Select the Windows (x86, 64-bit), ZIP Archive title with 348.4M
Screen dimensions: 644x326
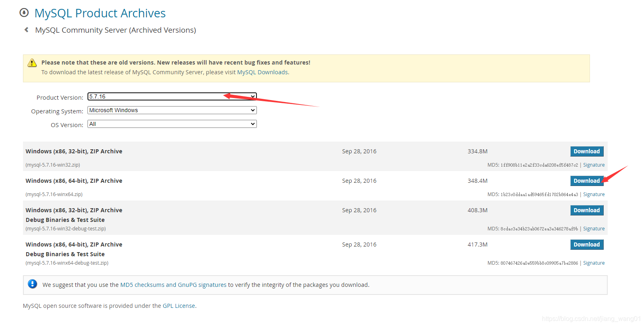tap(74, 181)
